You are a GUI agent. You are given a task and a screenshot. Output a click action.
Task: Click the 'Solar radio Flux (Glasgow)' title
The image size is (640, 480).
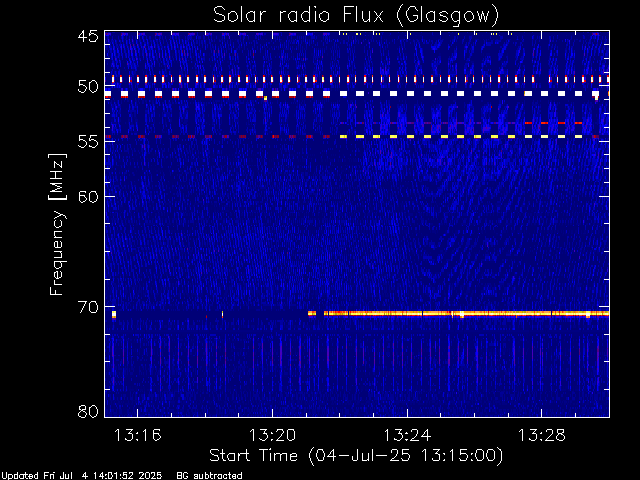click(356, 16)
